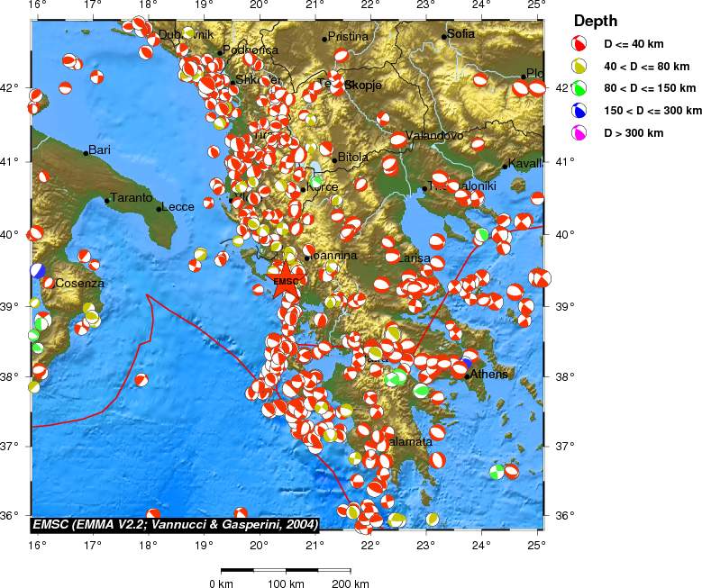Select the green beachball legend icon
The height and width of the screenshot is (588, 702).
tap(581, 87)
